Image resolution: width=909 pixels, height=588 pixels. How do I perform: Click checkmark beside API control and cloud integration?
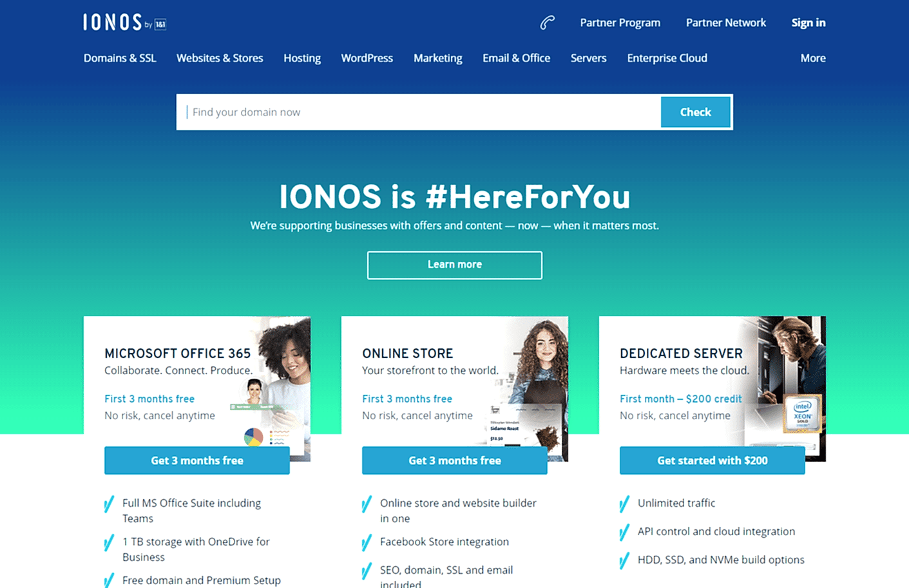(x=624, y=533)
